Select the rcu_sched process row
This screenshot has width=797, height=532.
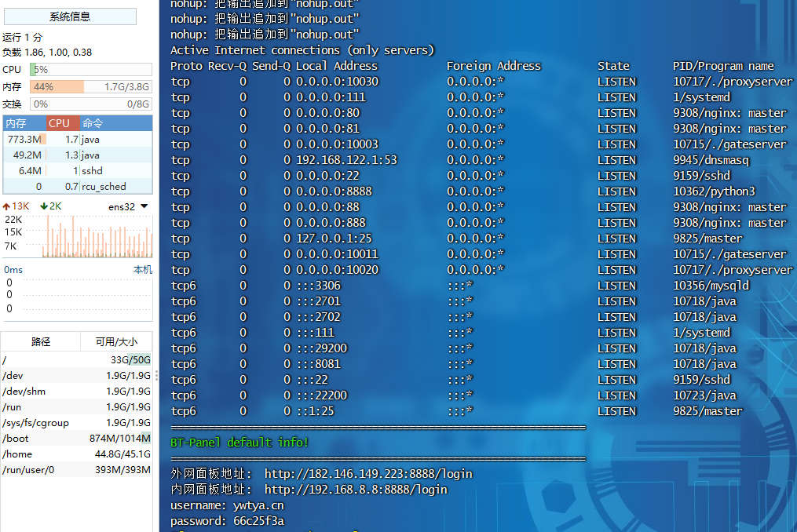click(x=78, y=187)
